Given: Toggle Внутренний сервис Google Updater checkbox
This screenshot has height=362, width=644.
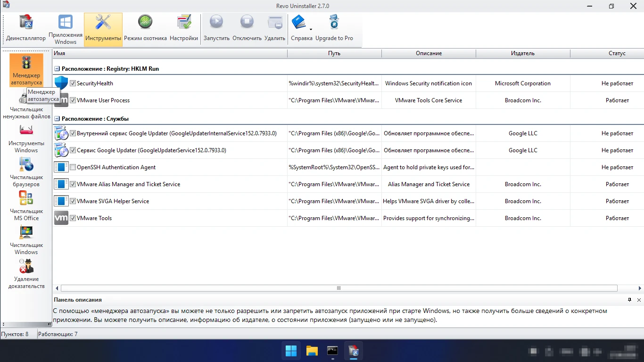Looking at the screenshot, I should [73, 133].
